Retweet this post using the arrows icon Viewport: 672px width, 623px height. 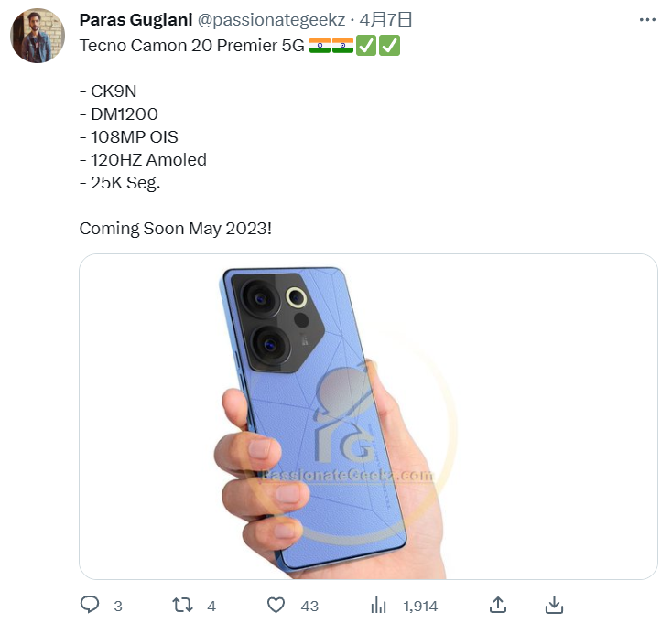pos(183,605)
